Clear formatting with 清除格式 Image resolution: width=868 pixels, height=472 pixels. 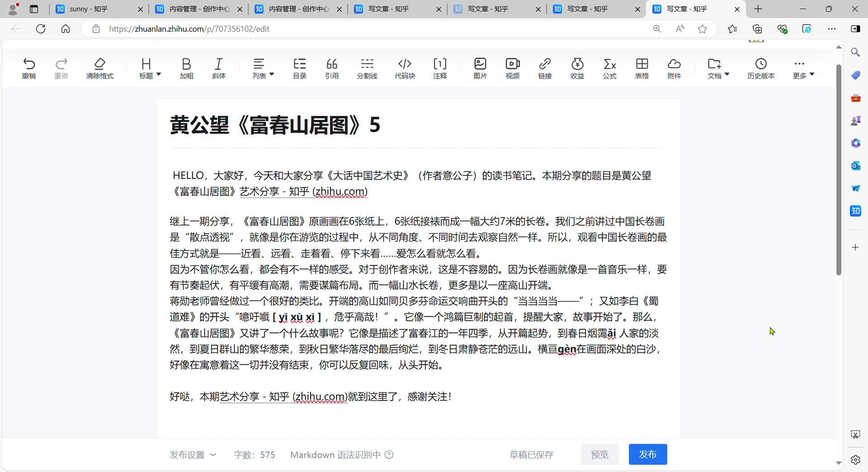click(x=99, y=69)
